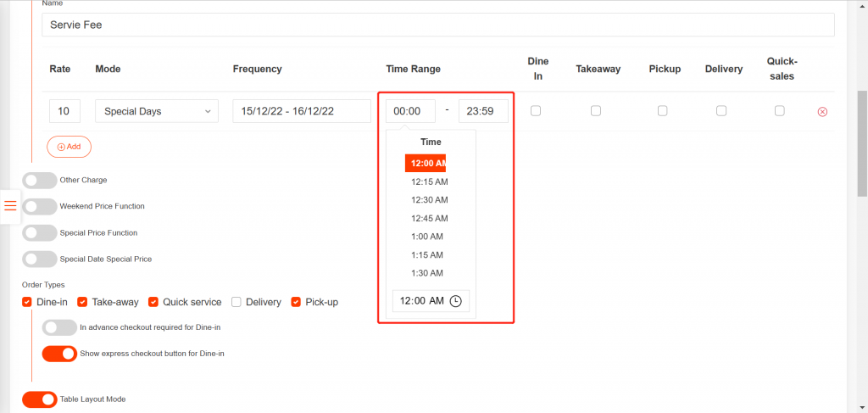Image resolution: width=868 pixels, height=413 pixels.
Task: Toggle the Other Charge switch
Action: click(39, 180)
